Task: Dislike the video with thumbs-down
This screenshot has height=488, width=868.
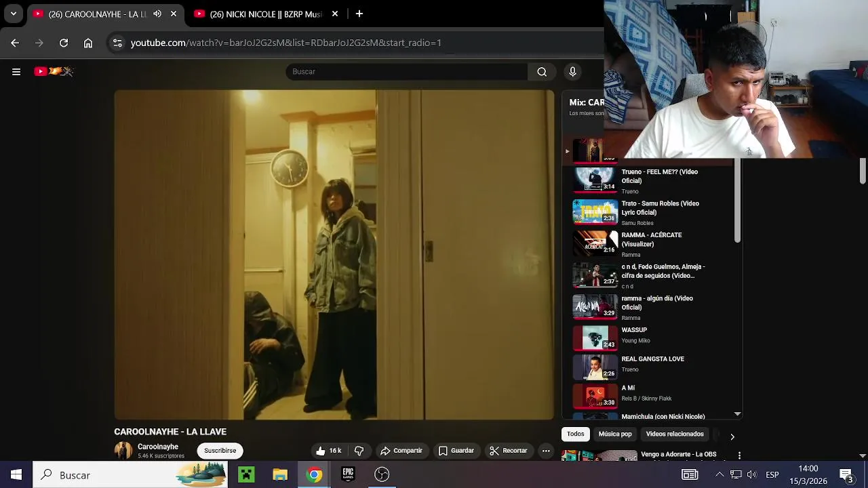Action: (x=359, y=451)
